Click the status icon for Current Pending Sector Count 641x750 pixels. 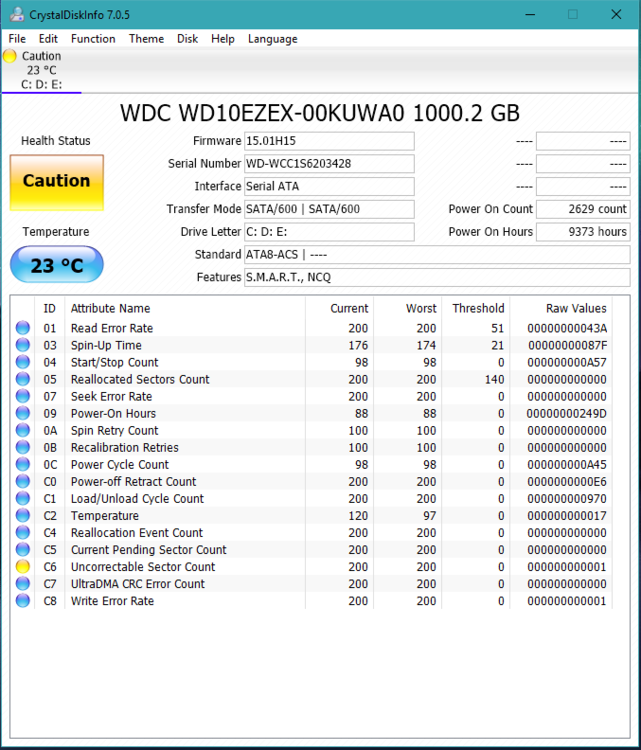[22, 549]
